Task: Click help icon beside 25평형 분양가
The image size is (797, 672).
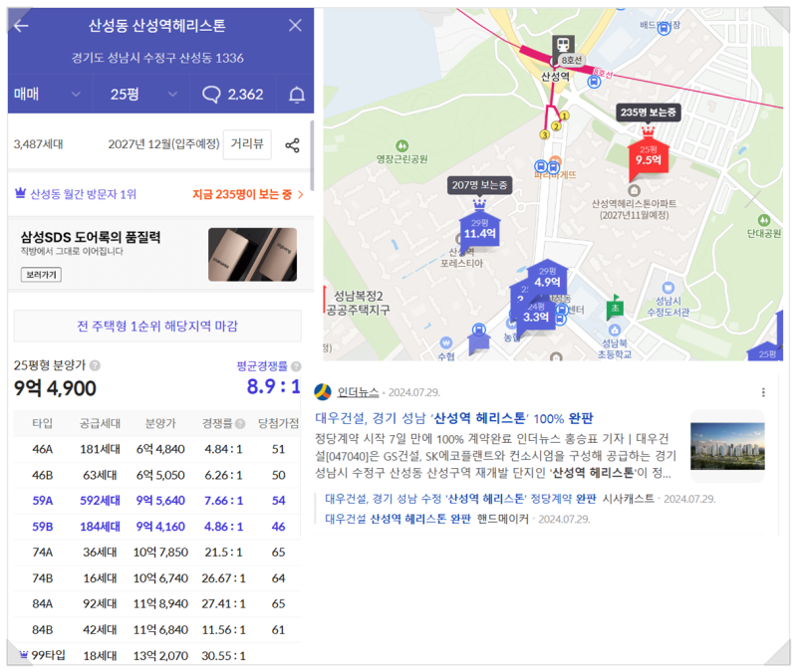Action: click(x=95, y=365)
